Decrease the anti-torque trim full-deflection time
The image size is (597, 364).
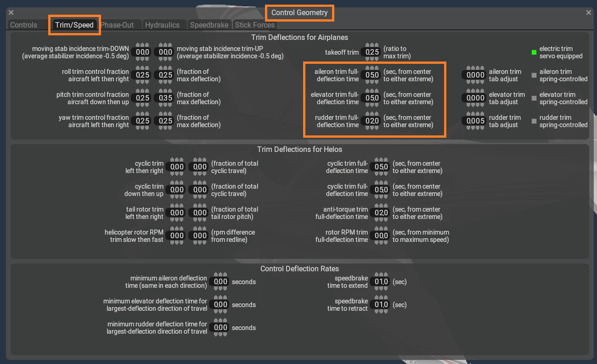[x=380, y=219]
